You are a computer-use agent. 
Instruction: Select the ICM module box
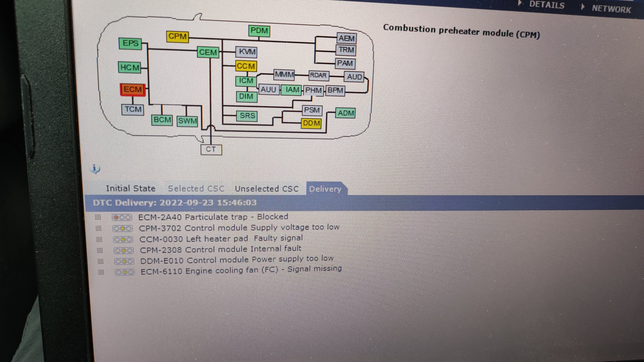pyautogui.click(x=246, y=81)
